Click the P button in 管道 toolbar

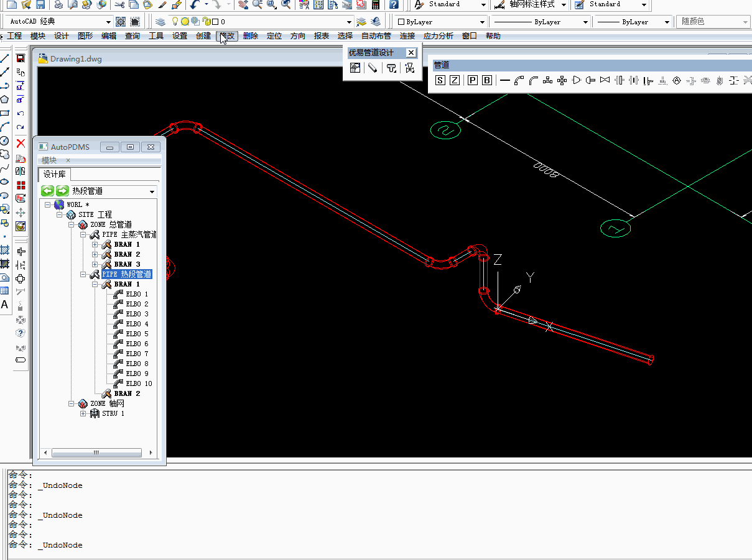click(473, 80)
